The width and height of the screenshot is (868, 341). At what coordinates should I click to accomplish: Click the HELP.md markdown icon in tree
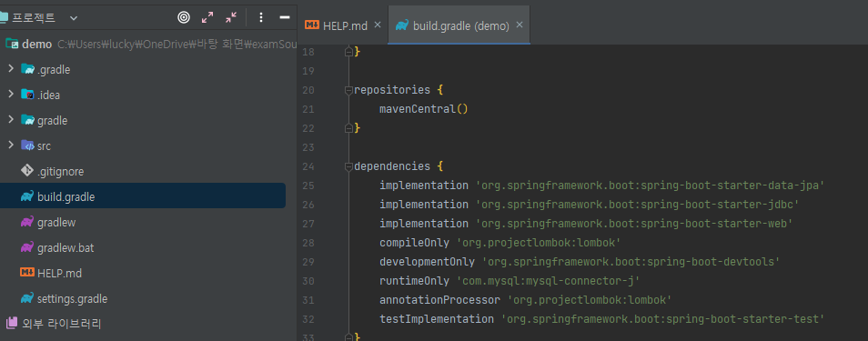coord(27,273)
